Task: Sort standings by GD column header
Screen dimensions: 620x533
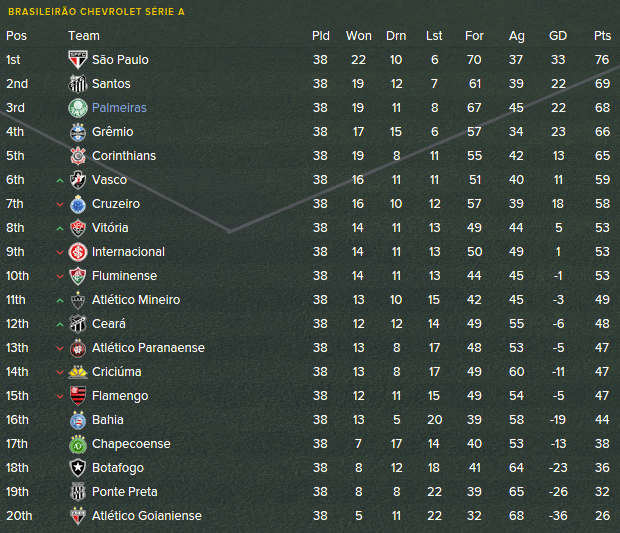Action: point(558,36)
